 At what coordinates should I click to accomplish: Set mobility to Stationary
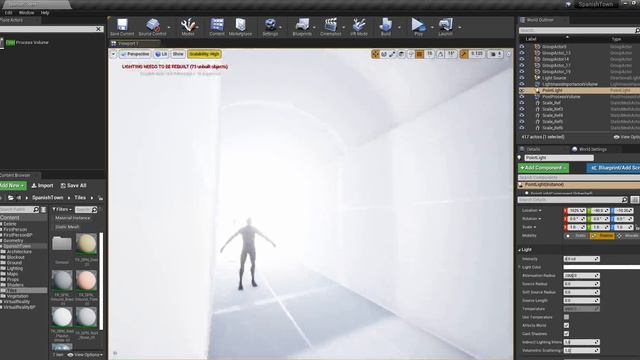click(x=602, y=236)
